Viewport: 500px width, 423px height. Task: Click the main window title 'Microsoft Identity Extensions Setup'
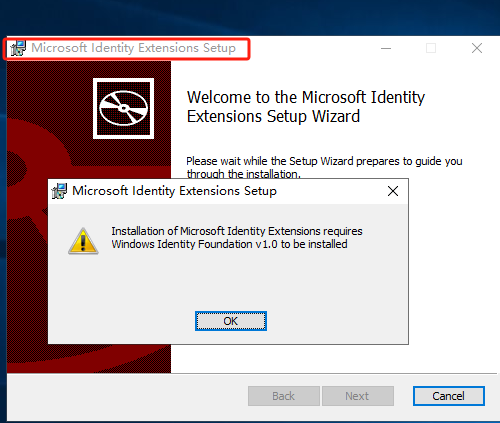pyautogui.click(x=133, y=48)
